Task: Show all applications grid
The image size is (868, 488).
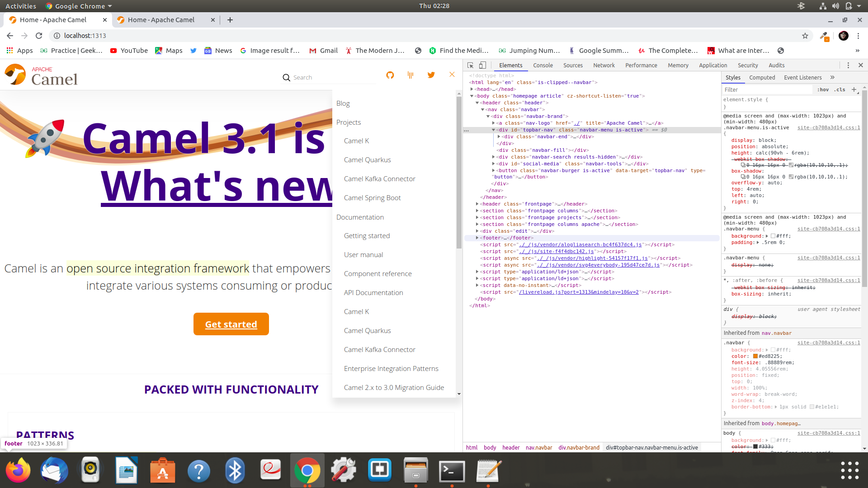Action: click(850, 470)
